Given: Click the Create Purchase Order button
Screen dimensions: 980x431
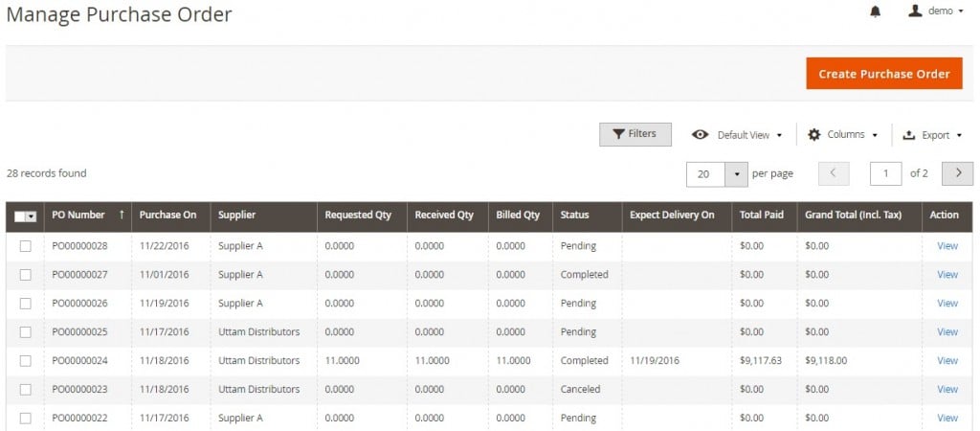Looking at the screenshot, I should (x=883, y=74).
